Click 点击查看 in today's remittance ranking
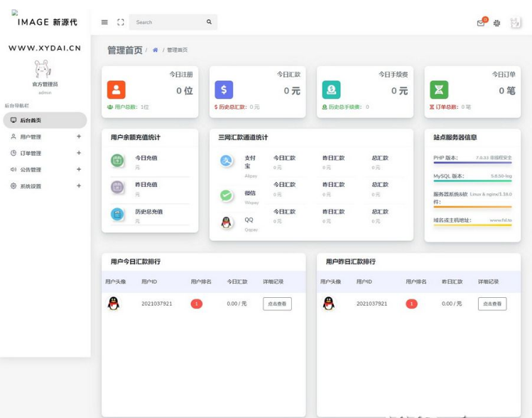 pos(277,304)
